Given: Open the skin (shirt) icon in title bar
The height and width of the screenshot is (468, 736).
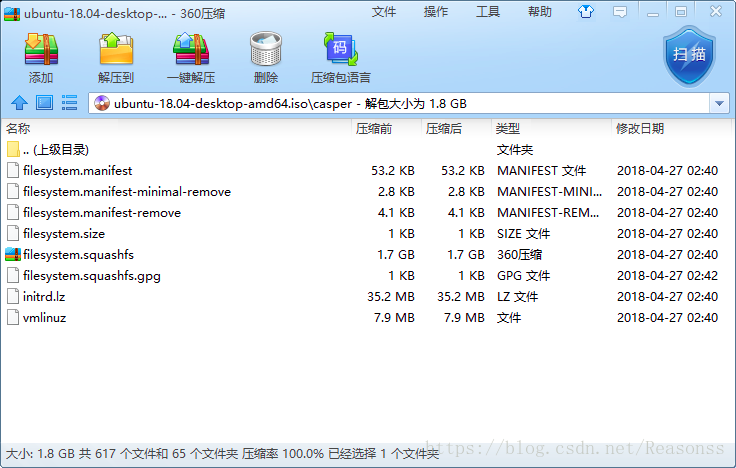Looking at the screenshot, I should (586, 12).
